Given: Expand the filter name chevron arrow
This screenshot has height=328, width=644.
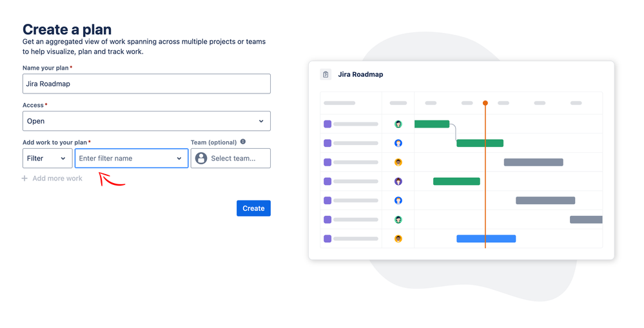Looking at the screenshot, I should (x=179, y=159).
